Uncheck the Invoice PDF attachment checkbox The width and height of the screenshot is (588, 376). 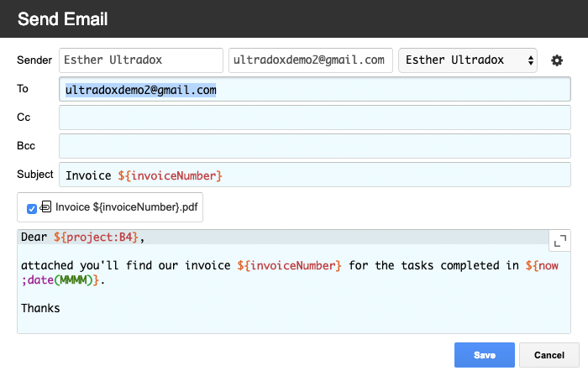32,209
